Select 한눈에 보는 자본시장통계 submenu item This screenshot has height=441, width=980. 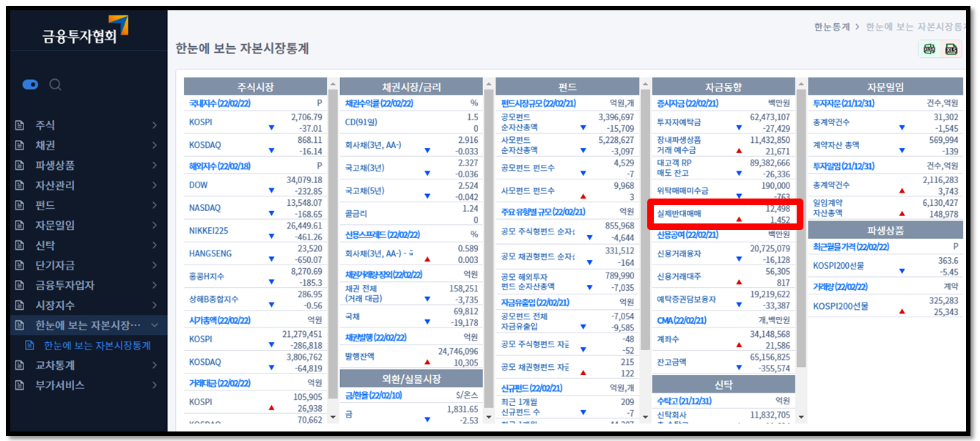(x=97, y=345)
